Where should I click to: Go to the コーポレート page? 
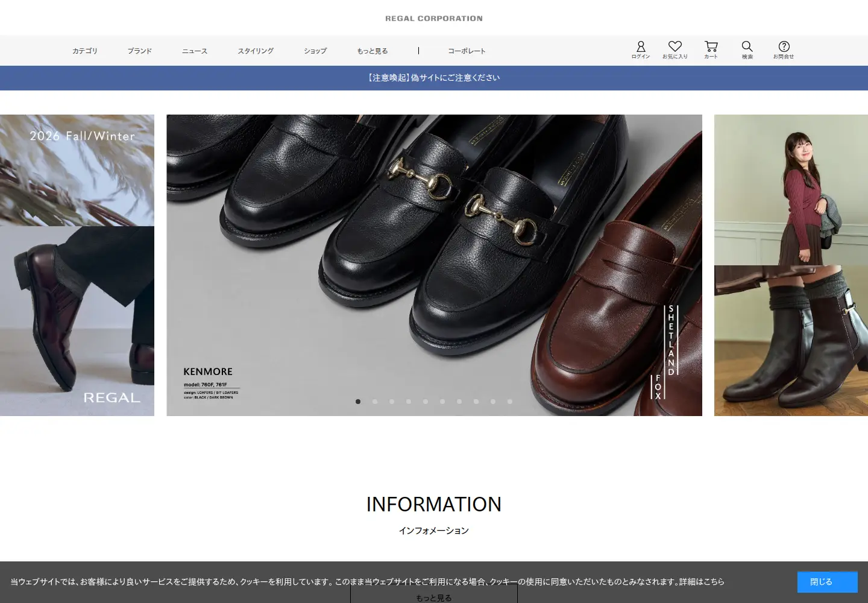click(467, 51)
